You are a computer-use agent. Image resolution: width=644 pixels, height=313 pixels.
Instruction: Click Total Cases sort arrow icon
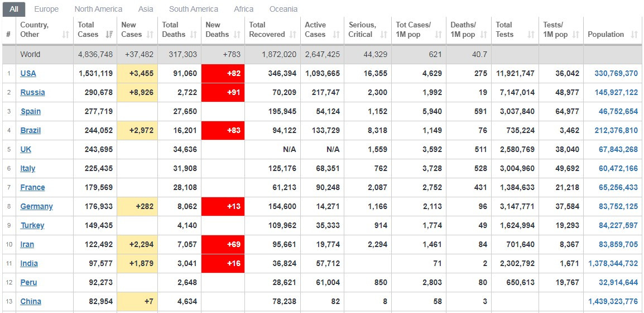109,35
